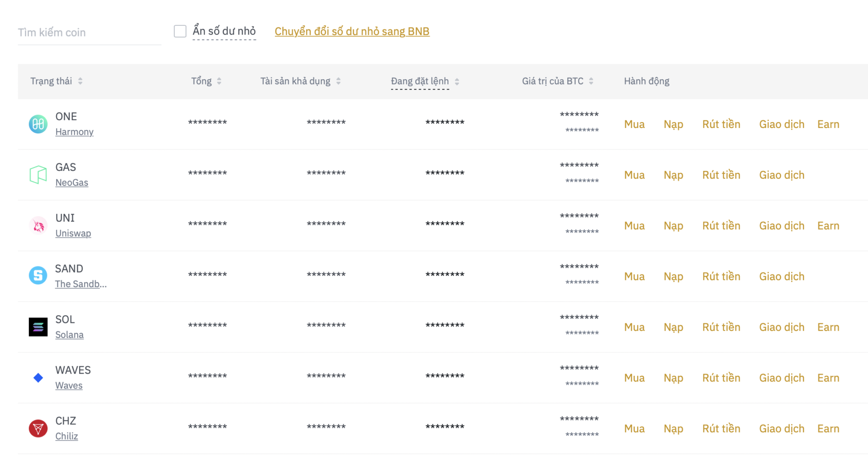Viewport: 868px width, 455px height.
Task: Click Earn in the UNI row
Action: pos(828,226)
